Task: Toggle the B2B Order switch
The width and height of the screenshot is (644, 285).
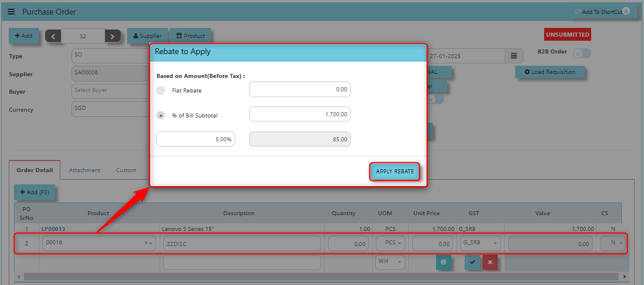Action: coord(581,54)
